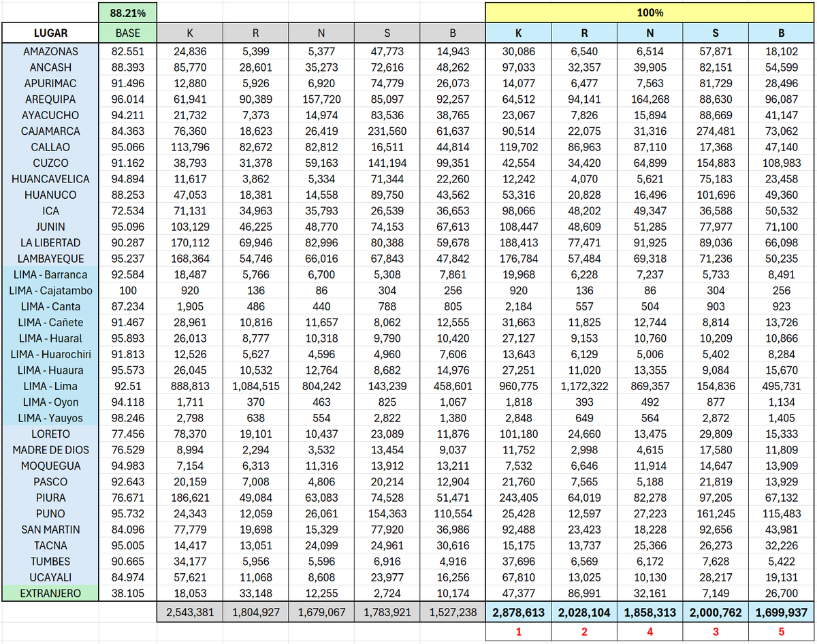
Task: Select the ICA row label
Action: [50, 211]
